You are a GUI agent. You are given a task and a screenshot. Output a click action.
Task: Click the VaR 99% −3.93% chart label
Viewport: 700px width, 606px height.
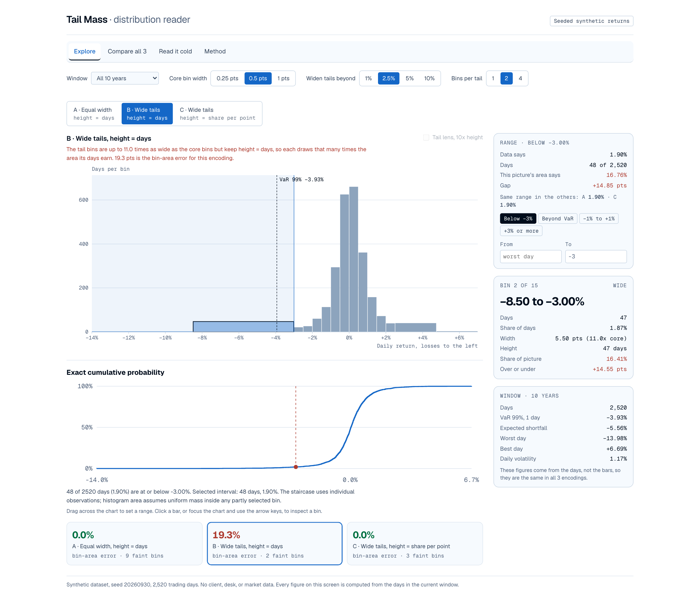point(301,180)
